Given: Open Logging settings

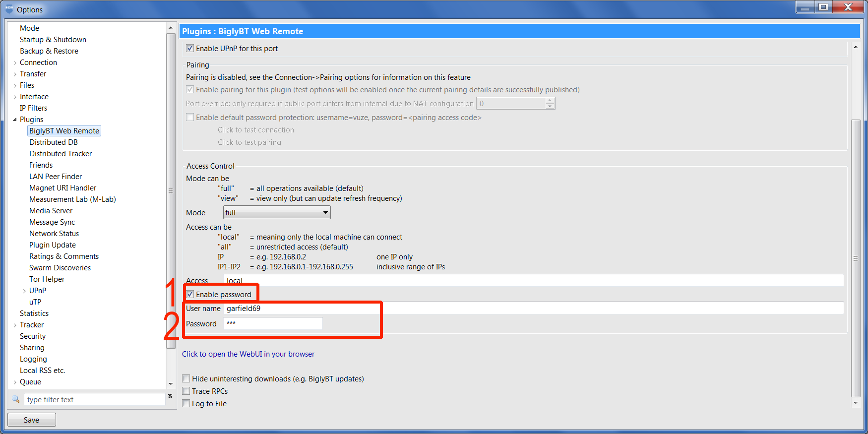Looking at the screenshot, I should pyautogui.click(x=33, y=359).
